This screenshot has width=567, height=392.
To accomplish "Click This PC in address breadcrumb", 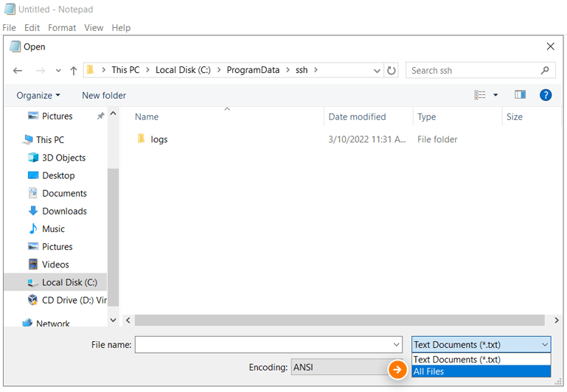I will pyautogui.click(x=125, y=70).
